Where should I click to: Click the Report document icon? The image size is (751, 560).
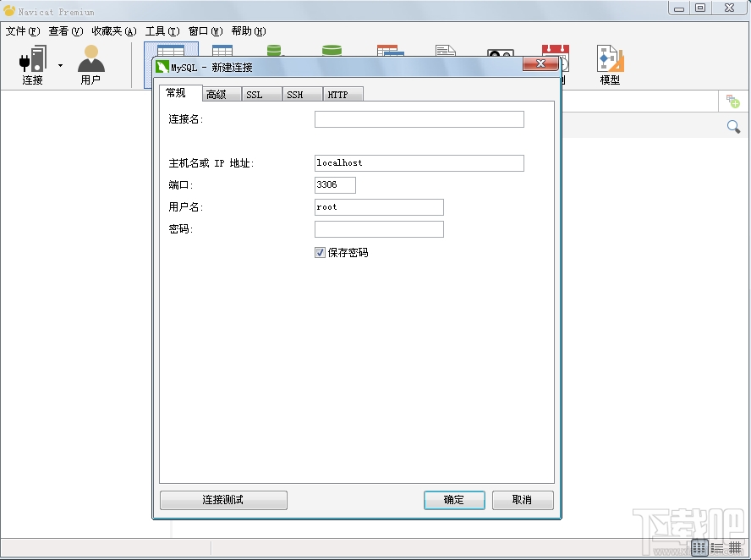coord(446,50)
